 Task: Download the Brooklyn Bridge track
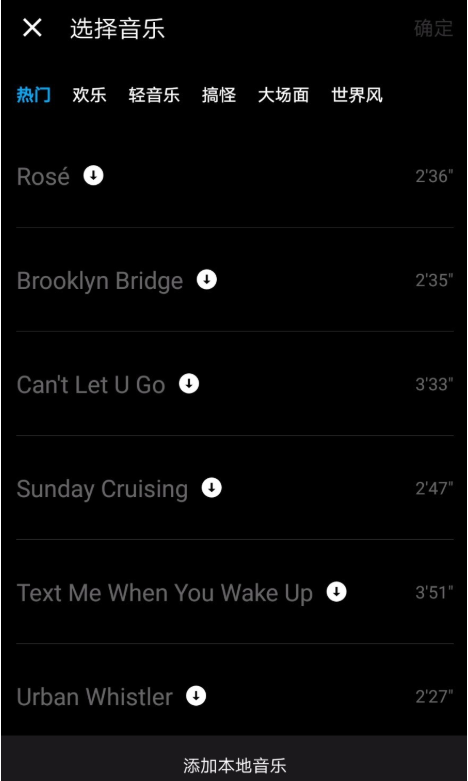click(x=207, y=280)
